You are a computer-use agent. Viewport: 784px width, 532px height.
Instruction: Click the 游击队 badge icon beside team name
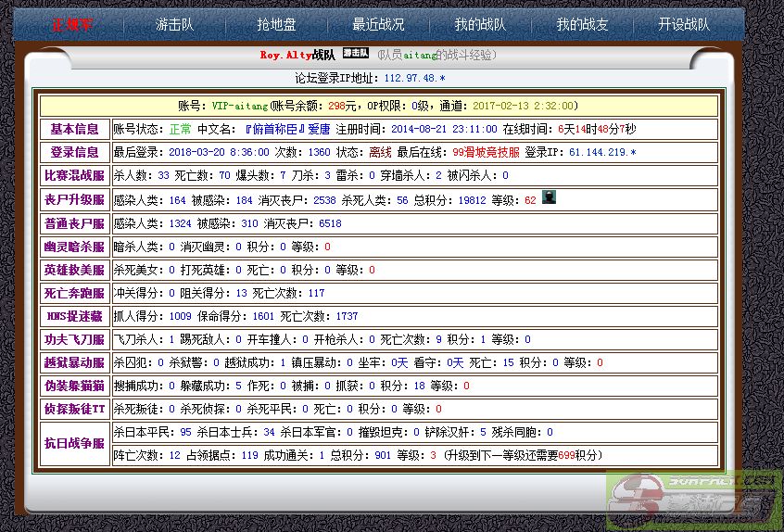tap(356, 54)
